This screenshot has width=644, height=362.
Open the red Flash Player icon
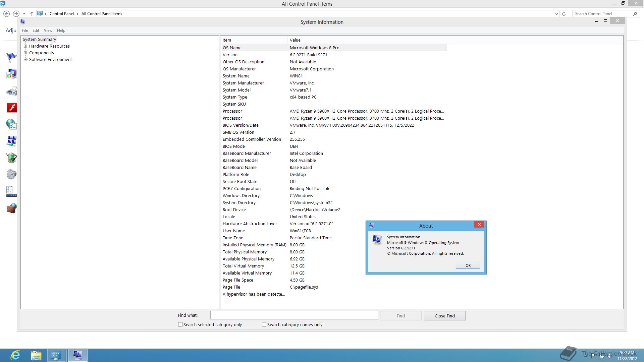[x=11, y=108]
